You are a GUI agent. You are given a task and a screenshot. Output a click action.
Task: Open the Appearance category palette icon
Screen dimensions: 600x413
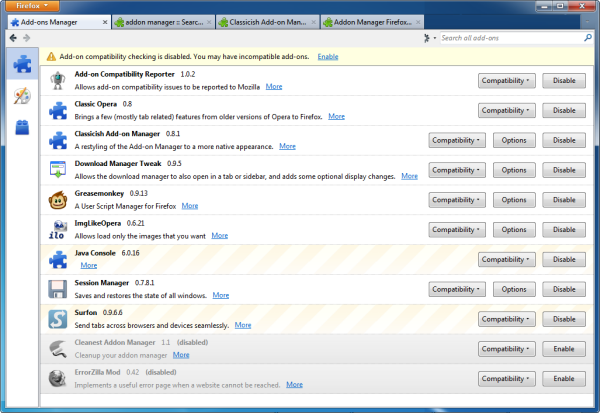pyautogui.click(x=22, y=96)
